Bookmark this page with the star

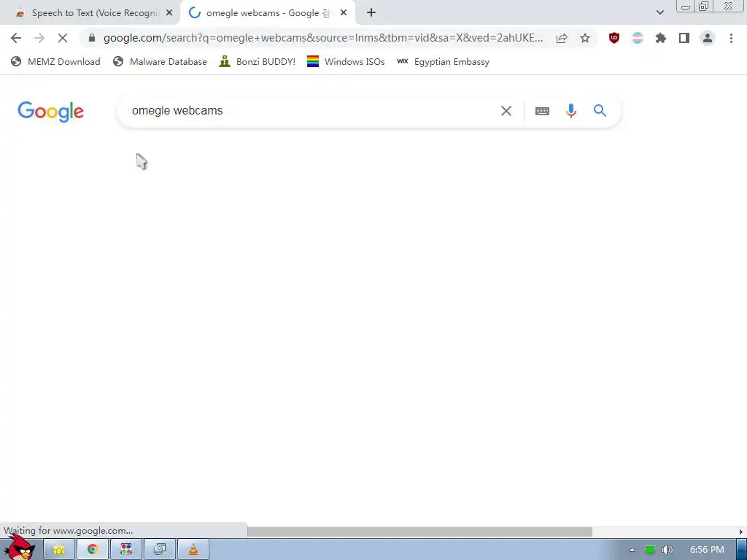[585, 38]
